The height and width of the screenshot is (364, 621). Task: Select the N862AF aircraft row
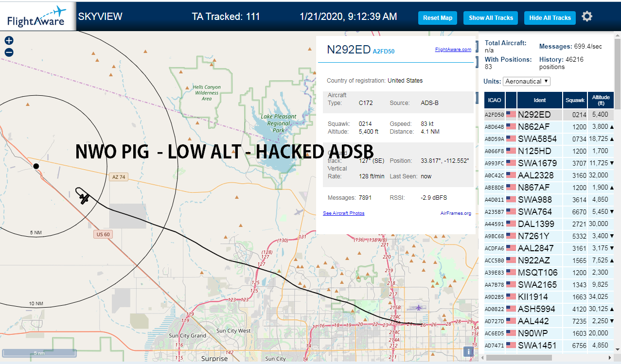550,127
